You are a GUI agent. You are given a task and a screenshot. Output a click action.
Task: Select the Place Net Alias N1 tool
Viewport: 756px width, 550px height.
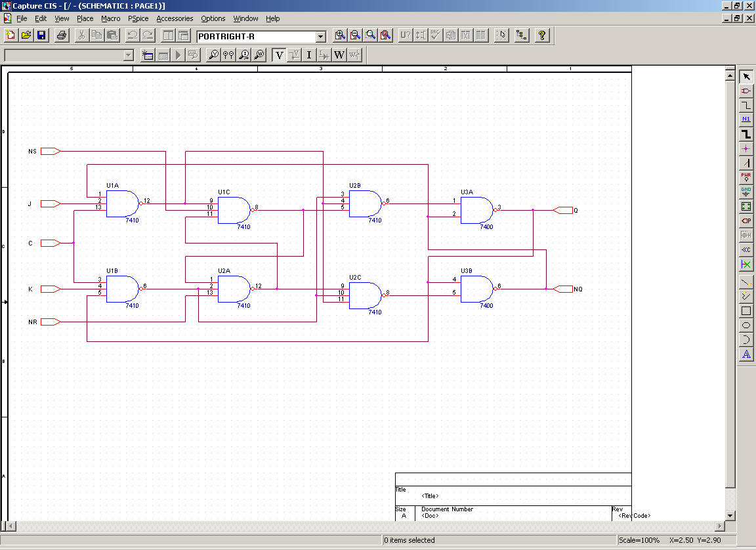coord(746,119)
